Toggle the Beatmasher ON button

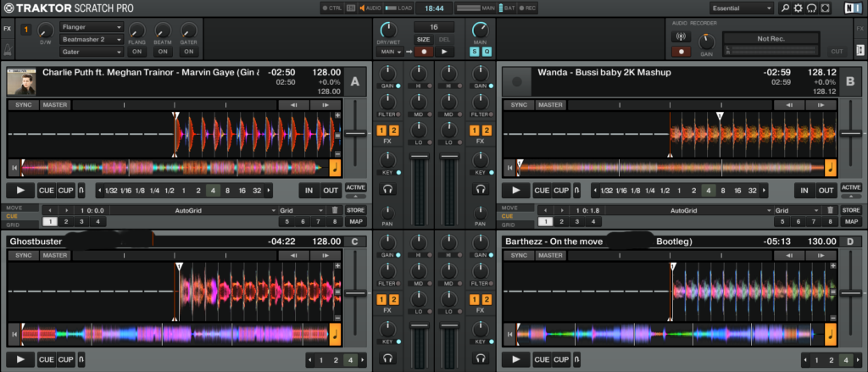pyautogui.click(x=162, y=52)
